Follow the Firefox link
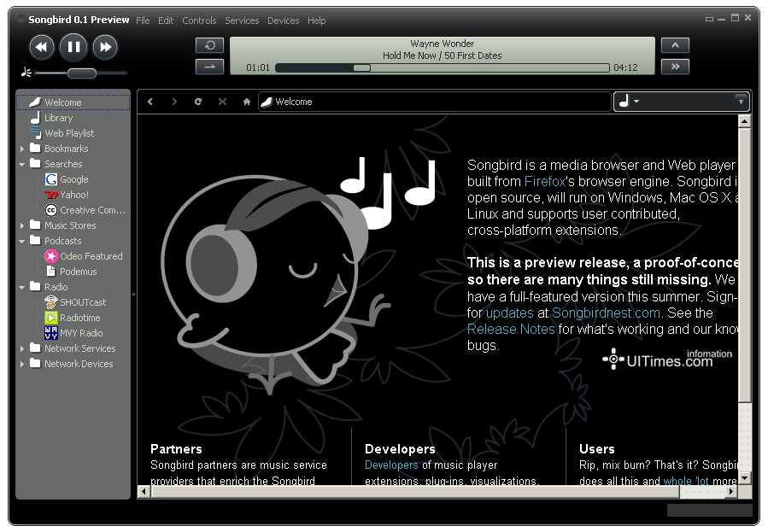Image resolution: width=768 pixels, height=532 pixels. [x=545, y=182]
